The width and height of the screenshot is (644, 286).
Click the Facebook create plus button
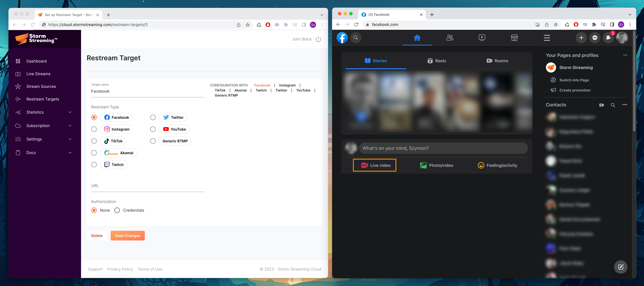pos(581,38)
